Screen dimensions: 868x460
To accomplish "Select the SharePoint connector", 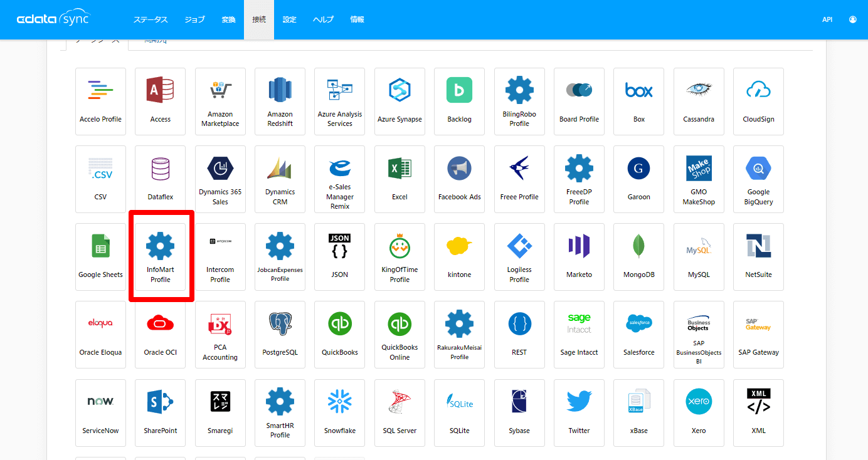I will click(161, 413).
